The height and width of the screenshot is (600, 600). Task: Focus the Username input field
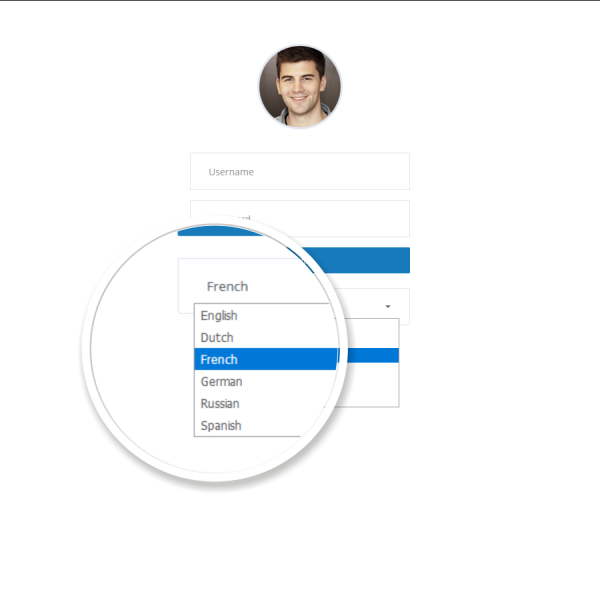[300, 171]
